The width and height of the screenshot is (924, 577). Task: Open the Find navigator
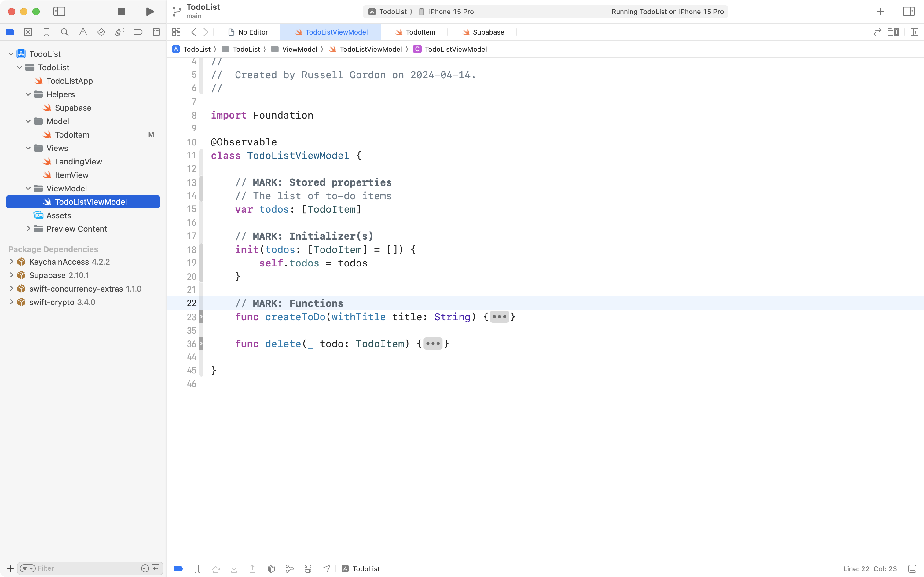point(65,32)
